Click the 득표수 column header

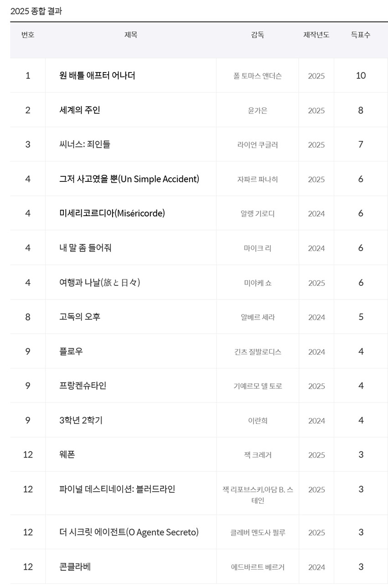click(360, 35)
